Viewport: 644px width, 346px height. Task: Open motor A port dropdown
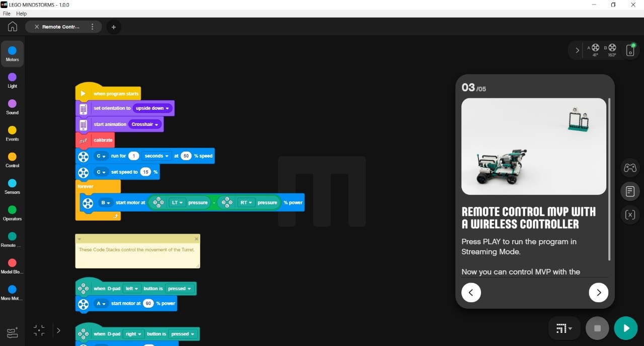[101, 304]
